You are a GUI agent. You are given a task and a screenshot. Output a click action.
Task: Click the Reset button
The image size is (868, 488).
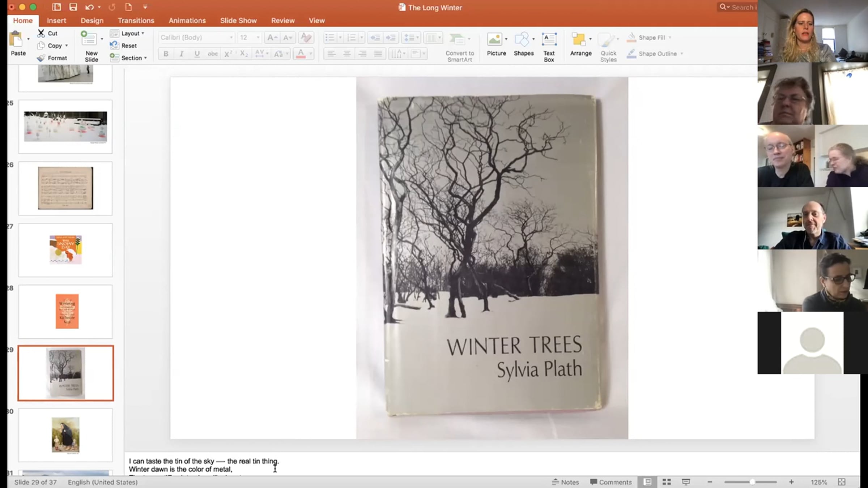tap(128, 46)
